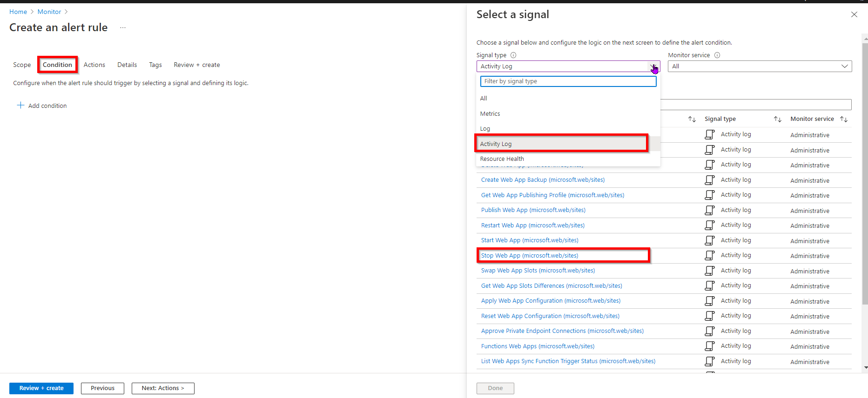
Task: Click the ellipsis next to Create an alert rule
Action: (x=123, y=27)
